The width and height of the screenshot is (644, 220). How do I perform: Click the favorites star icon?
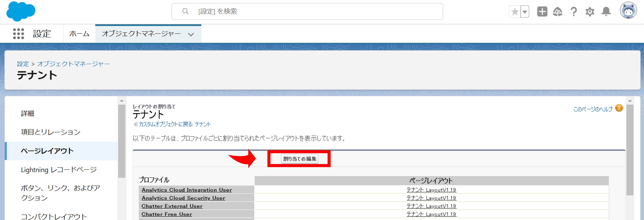pos(515,11)
